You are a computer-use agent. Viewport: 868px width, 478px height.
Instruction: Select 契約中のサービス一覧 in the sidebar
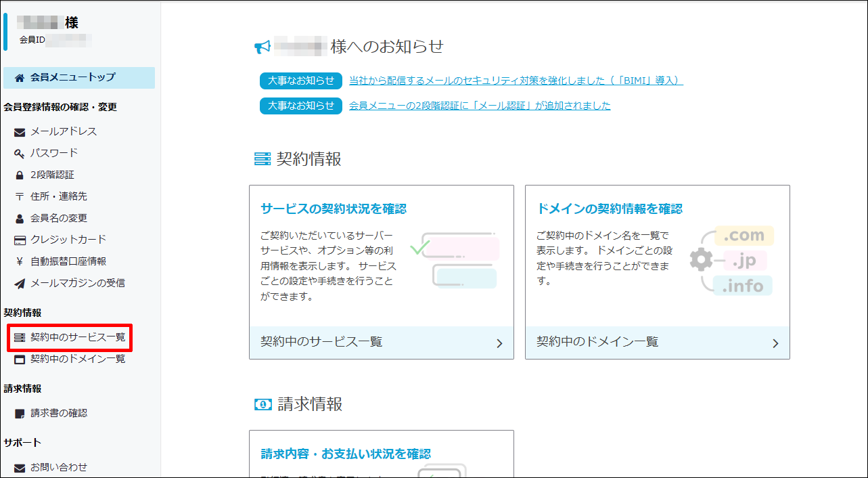tap(77, 337)
